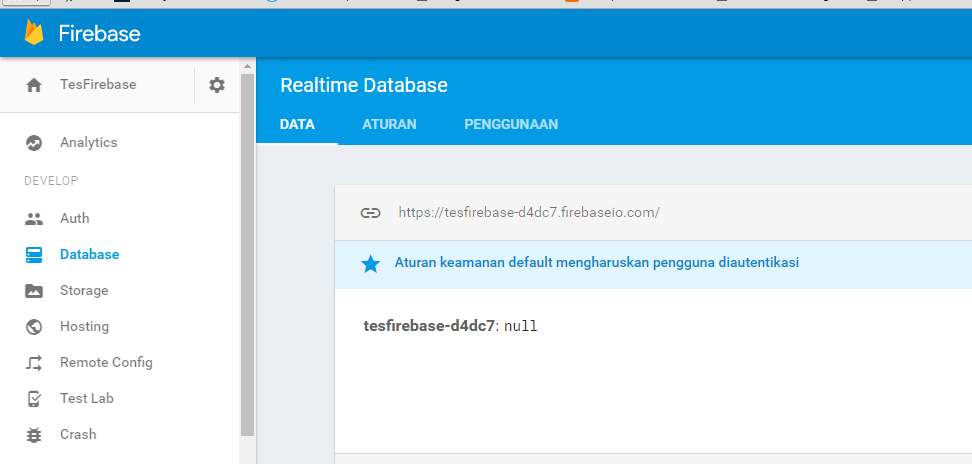972x464 pixels.
Task: Click the home icon beside TesFirebase
Action: (x=34, y=85)
